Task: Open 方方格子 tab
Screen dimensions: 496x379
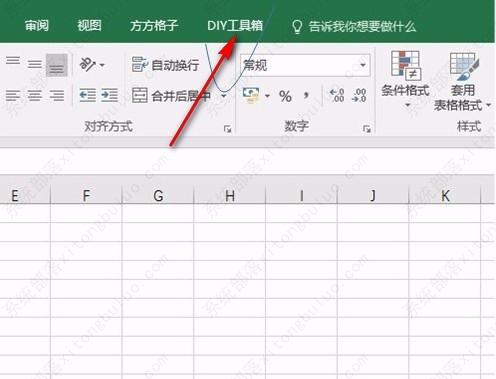Action: [x=154, y=25]
